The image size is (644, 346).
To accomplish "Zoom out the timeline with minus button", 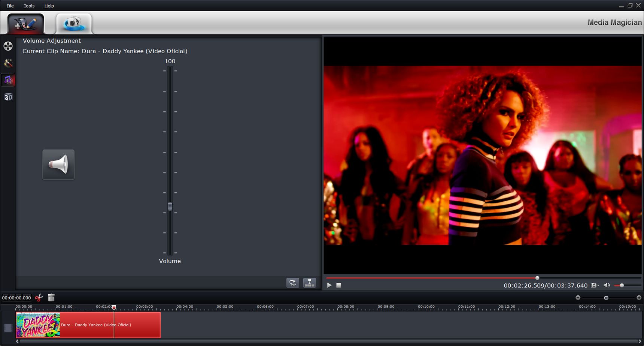I will click(x=578, y=298).
